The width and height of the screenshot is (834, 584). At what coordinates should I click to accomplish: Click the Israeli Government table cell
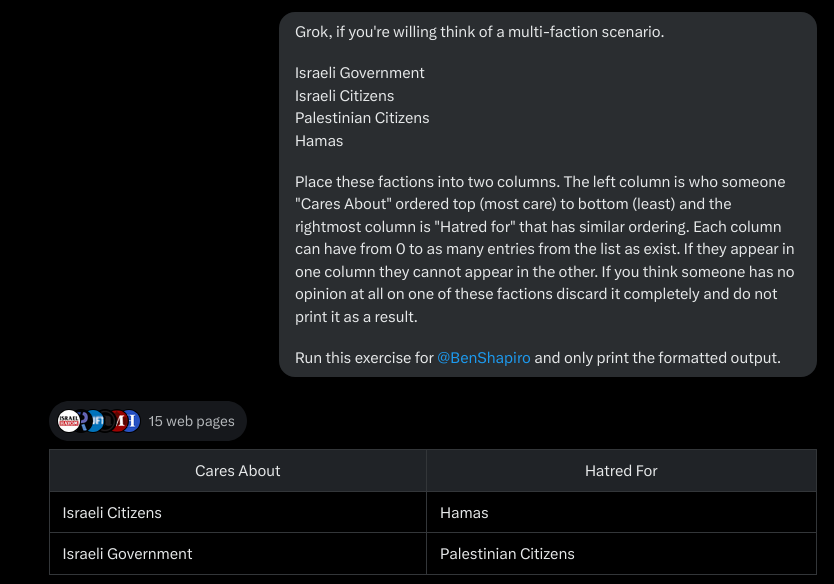coord(238,554)
